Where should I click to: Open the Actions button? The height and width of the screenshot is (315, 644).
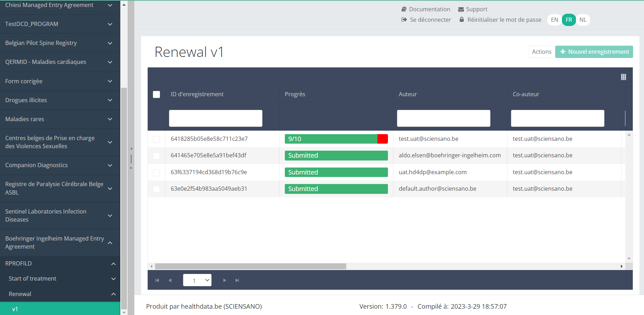pyautogui.click(x=542, y=52)
